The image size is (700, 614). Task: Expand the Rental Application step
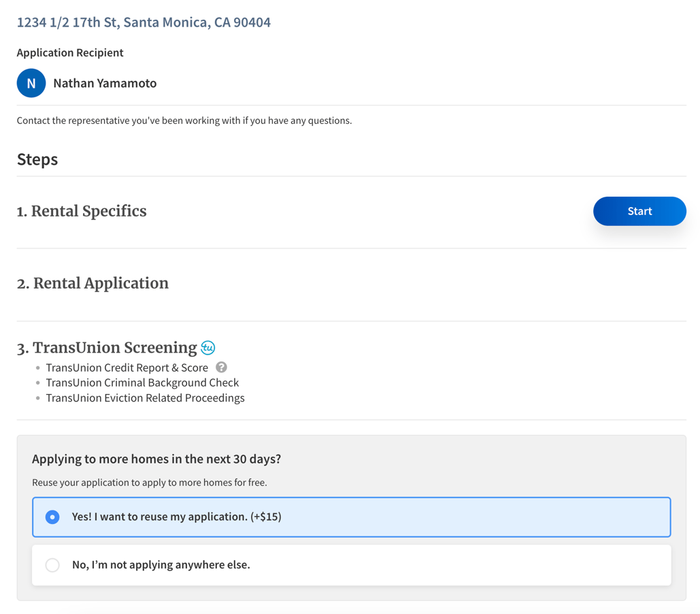[x=93, y=283]
